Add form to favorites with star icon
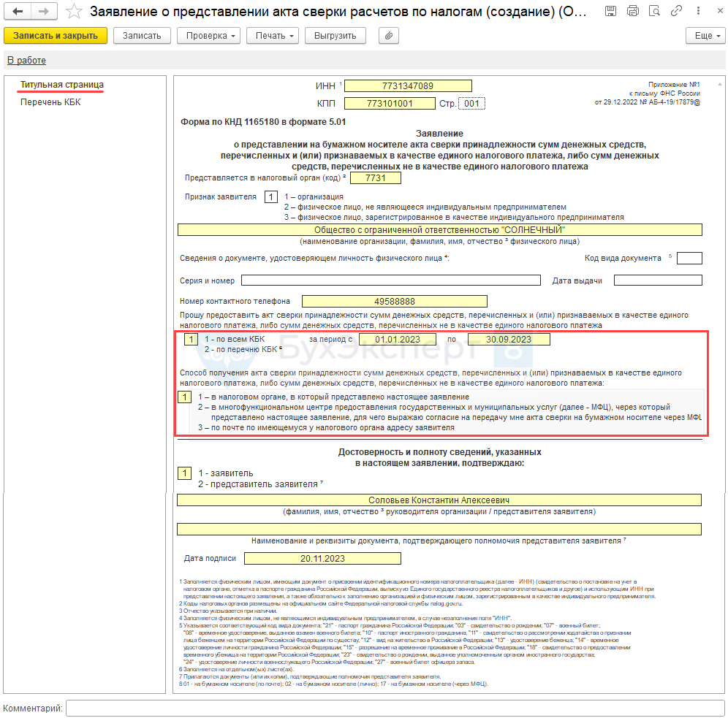Image resolution: width=728 pixels, height=718 pixels. pyautogui.click(x=73, y=11)
